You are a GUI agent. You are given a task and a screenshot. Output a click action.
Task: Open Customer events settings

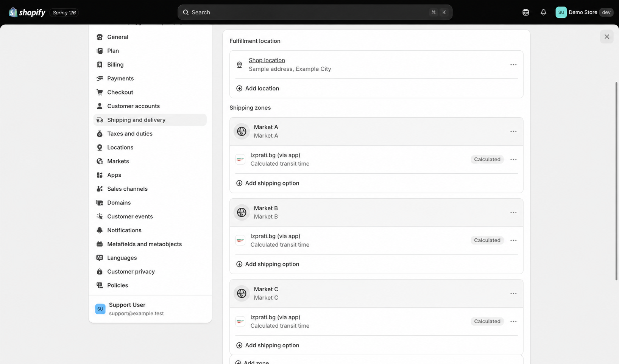pos(150,216)
